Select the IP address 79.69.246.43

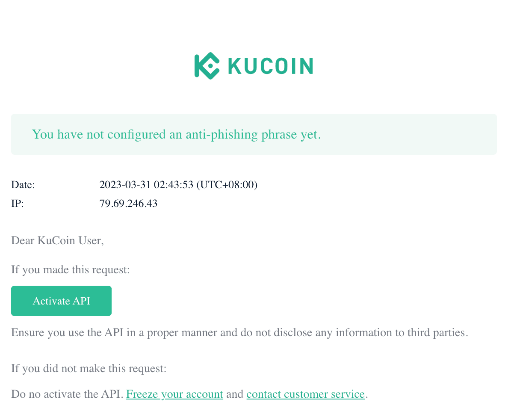pyautogui.click(x=128, y=204)
